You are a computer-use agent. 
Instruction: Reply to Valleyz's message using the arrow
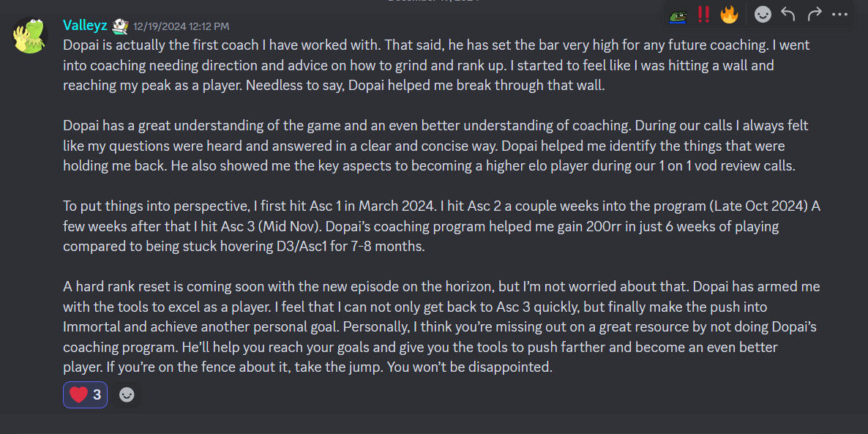tap(788, 14)
